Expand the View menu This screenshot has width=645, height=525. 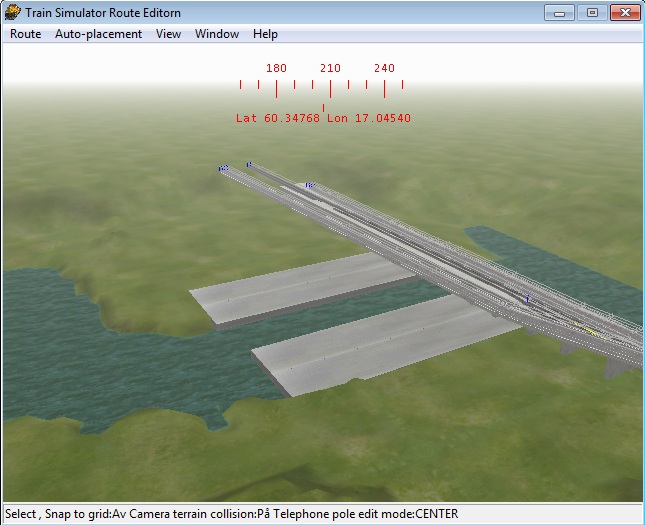click(168, 34)
